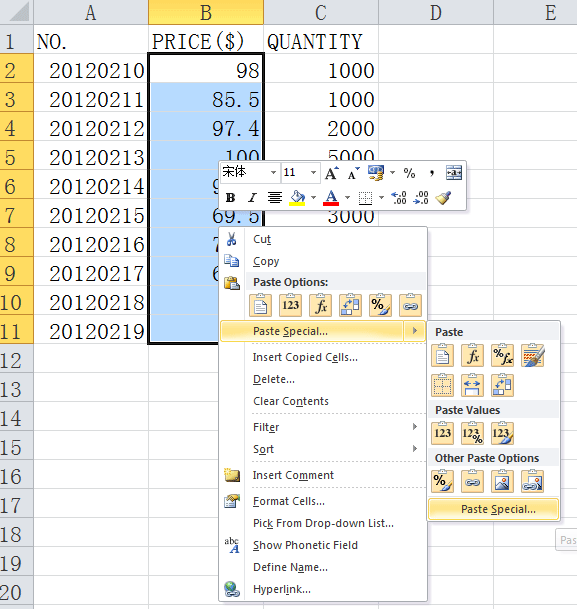This screenshot has height=609, width=577.
Task: Select Transpose icon in Paste submenu
Action: pyautogui.click(x=502, y=385)
